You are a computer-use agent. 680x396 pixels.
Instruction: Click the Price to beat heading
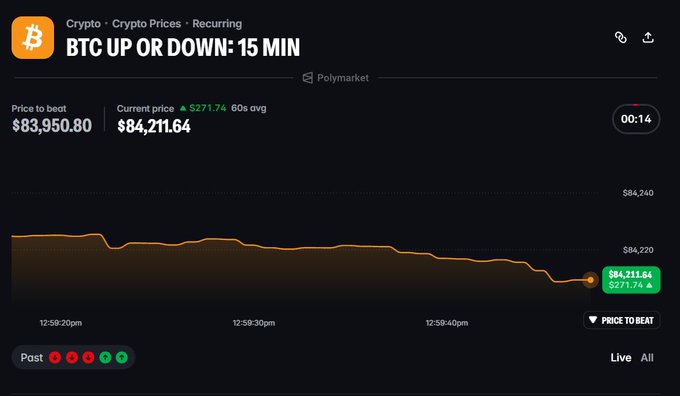click(39, 108)
